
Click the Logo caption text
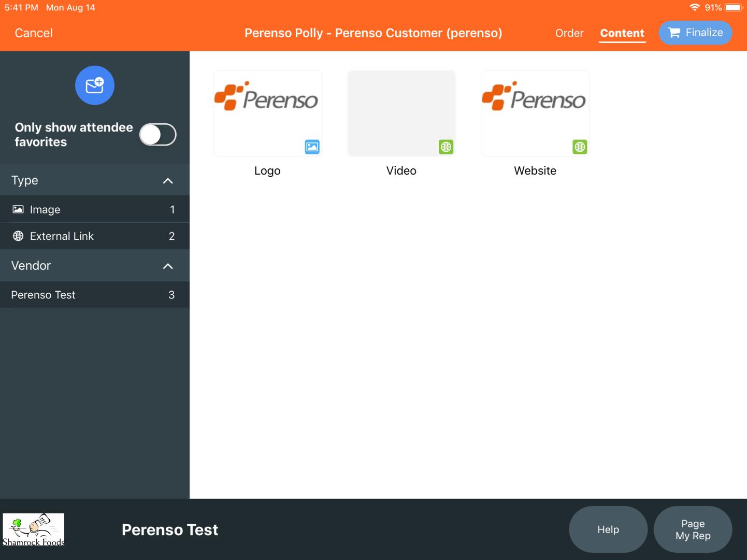tap(267, 171)
